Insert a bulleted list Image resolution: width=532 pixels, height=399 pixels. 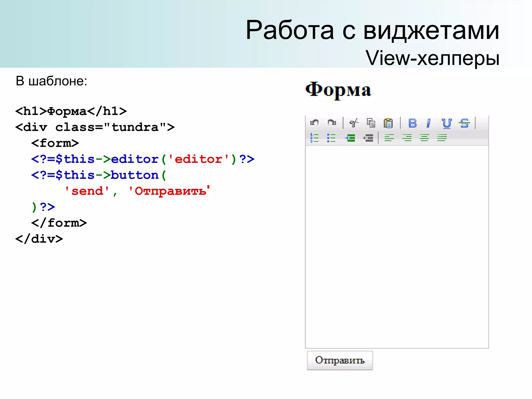pos(331,138)
